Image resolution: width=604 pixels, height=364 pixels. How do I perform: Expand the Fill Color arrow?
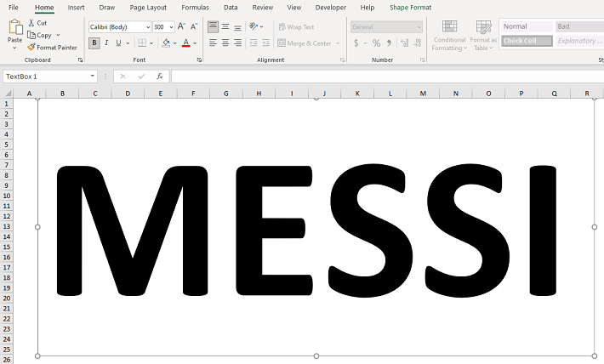(175, 43)
